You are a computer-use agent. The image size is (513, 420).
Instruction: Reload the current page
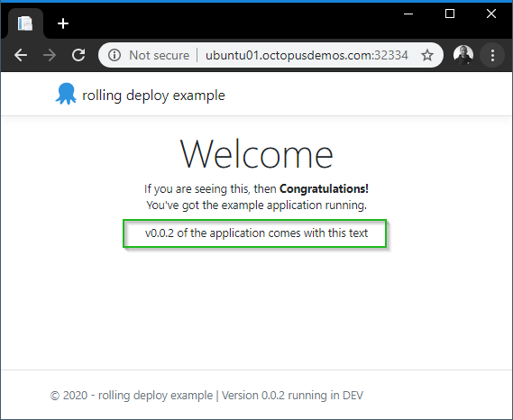coord(78,55)
